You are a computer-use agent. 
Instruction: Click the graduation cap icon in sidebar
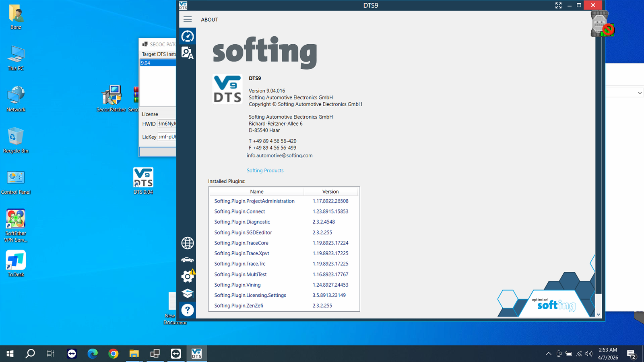point(188,294)
